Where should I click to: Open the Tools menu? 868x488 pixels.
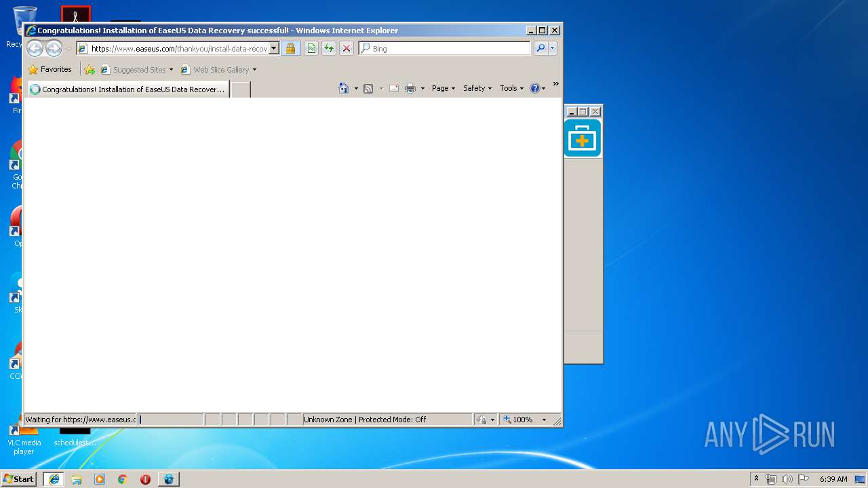pyautogui.click(x=512, y=88)
